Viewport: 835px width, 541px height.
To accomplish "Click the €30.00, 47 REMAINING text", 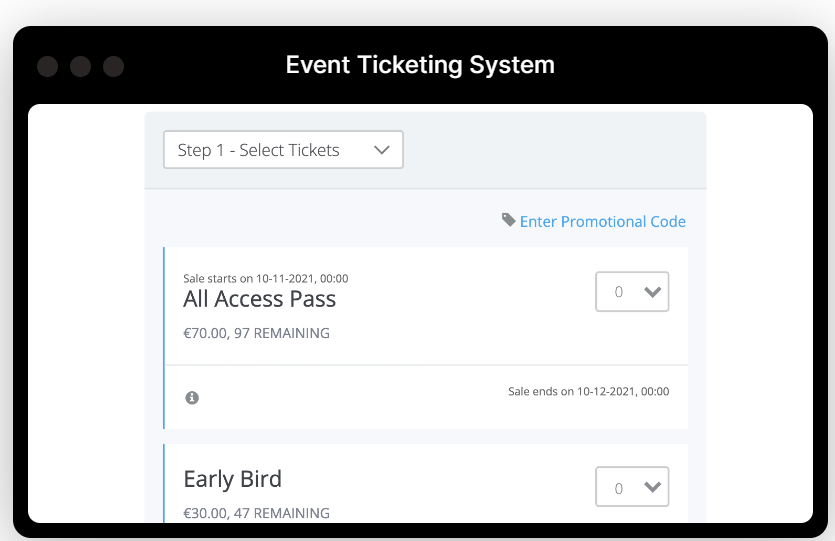I will [256, 513].
